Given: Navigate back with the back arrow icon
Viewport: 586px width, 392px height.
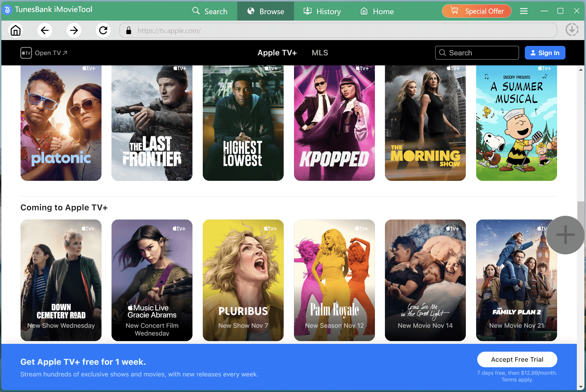Looking at the screenshot, I should point(45,30).
